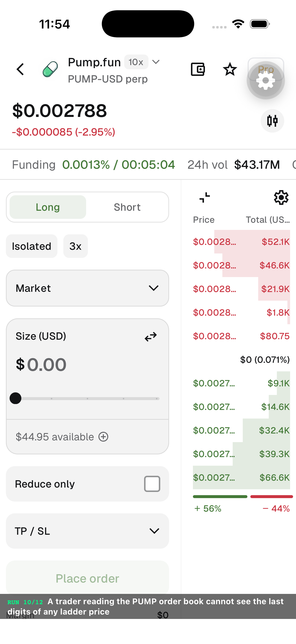Swap size unit with arrows icon
The height and width of the screenshot is (644, 296).
tap(151, 336)
